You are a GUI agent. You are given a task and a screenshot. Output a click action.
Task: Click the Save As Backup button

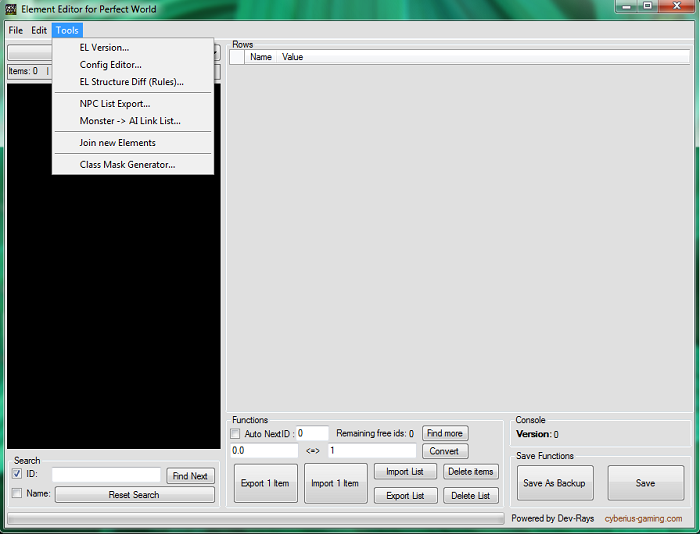[x=555, y=483]
